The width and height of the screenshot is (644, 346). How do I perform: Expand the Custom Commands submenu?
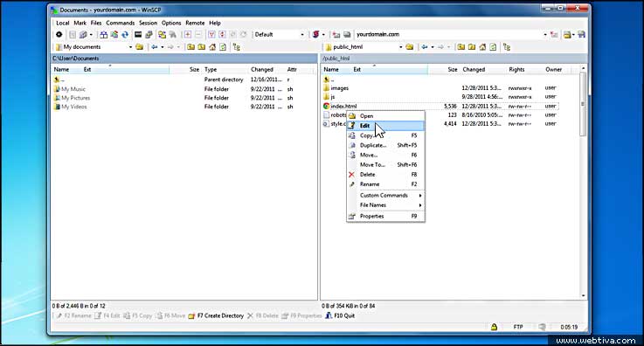point(385,196)
